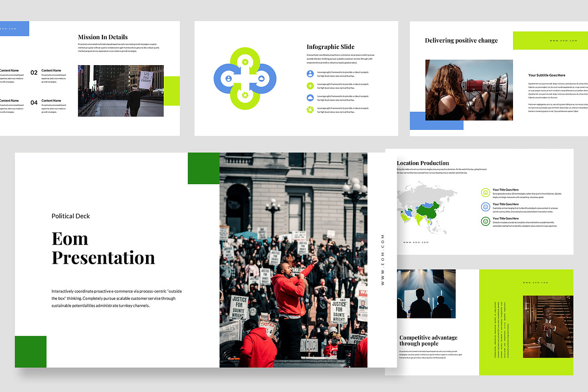
Task: Click the blue user icon in the infographic list
Action: pyautogui.click(x=310, y=73)
